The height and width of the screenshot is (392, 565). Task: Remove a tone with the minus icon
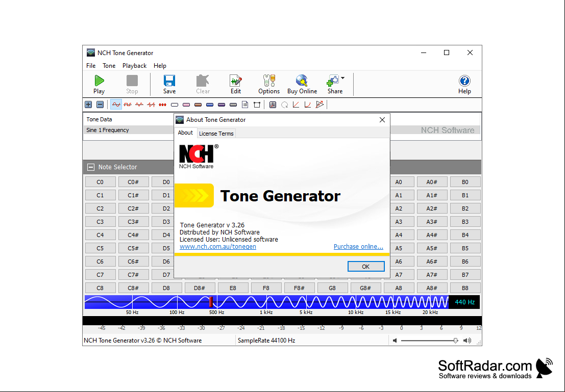tap(100, 104)
